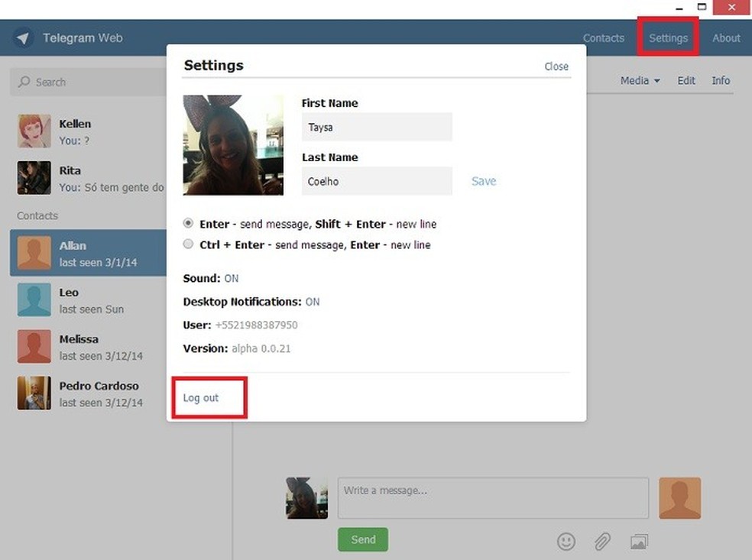Click Taysa's profile picture in Settings
The image size is (752, 560).
click(232, 144)
